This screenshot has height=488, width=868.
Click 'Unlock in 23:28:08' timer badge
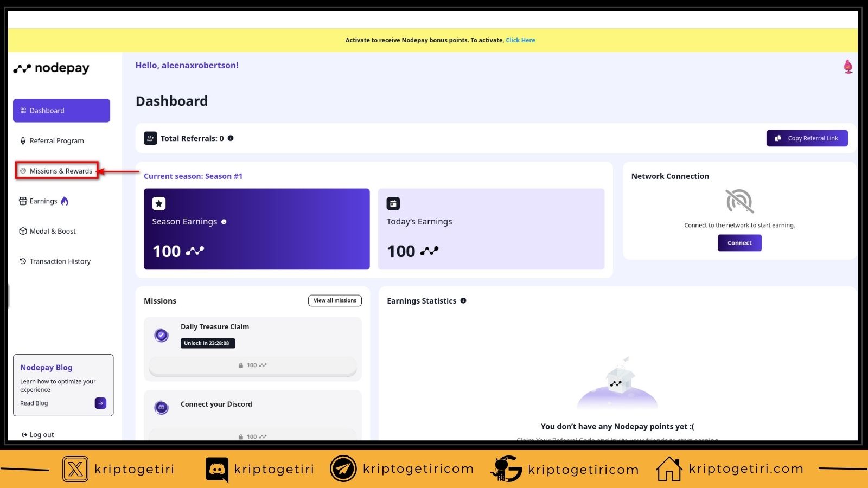208,343
